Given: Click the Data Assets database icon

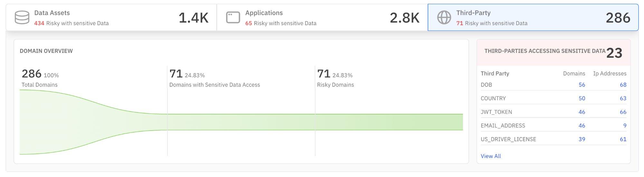Looking at the screenshot, I should [x=22, y=17].
